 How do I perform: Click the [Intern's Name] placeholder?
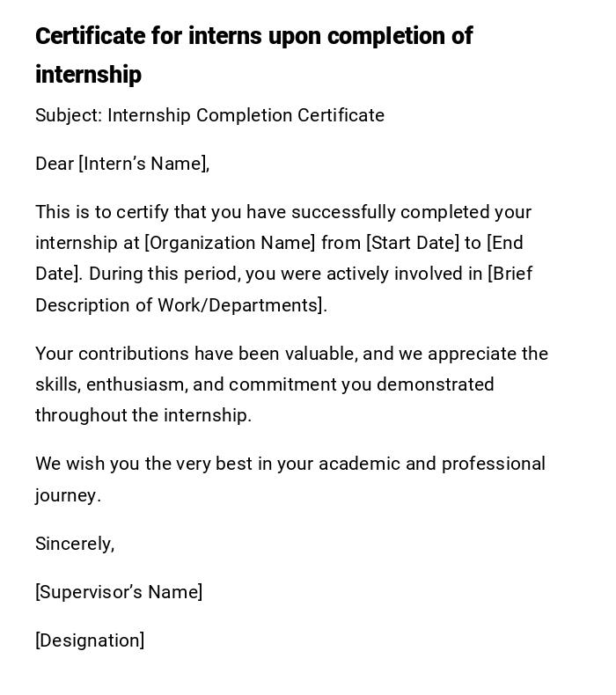tap(143, 164)
